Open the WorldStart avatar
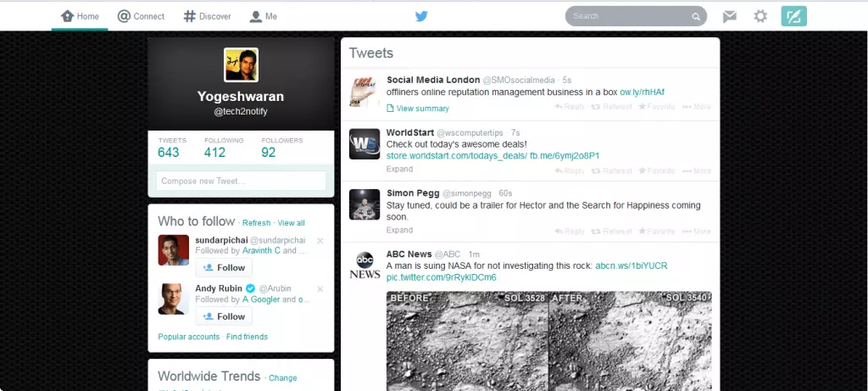Viewport: 868px width, 391px height. [364, 144]
